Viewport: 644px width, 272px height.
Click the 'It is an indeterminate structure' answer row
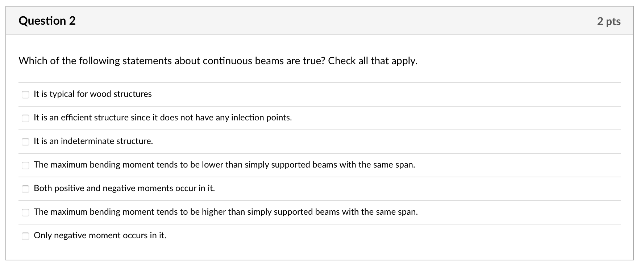coord(93,141)
